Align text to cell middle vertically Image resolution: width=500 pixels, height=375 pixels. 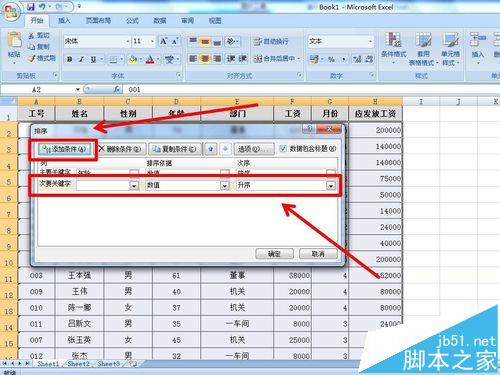point(205,41)
